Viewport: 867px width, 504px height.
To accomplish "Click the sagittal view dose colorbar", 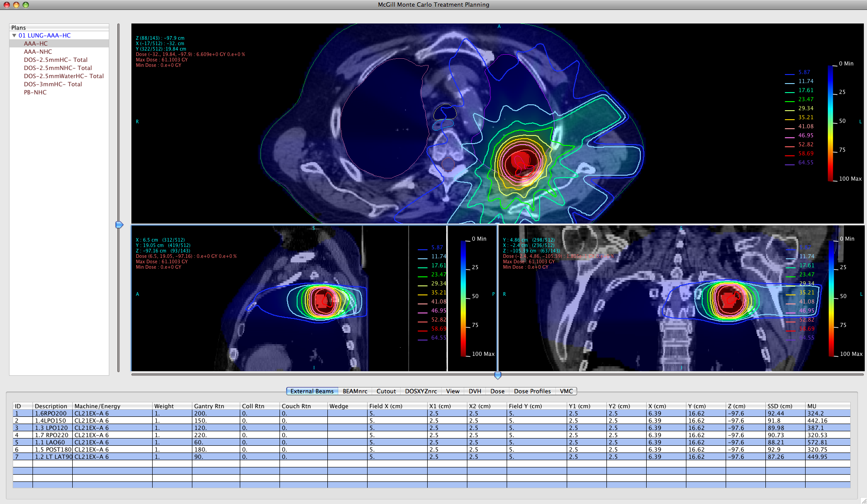I will (463, 298).
